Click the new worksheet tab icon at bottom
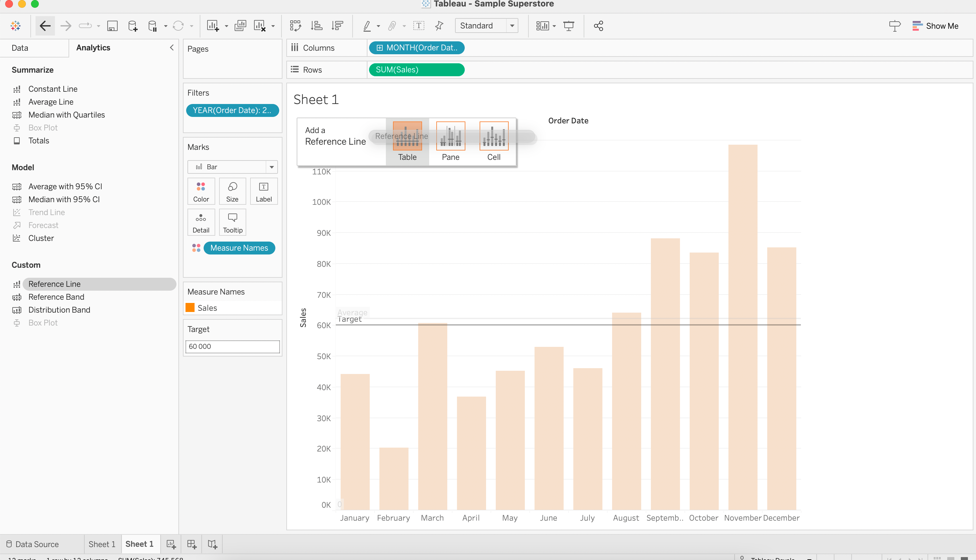The width and height of the screenshot is (976, 560). [171, 544]
